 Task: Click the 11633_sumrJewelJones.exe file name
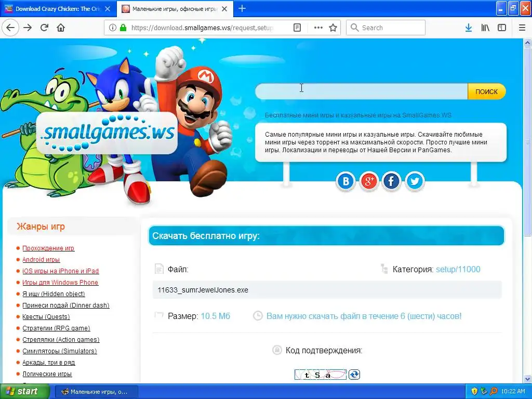pyautogui.click(x=203, y=290)
